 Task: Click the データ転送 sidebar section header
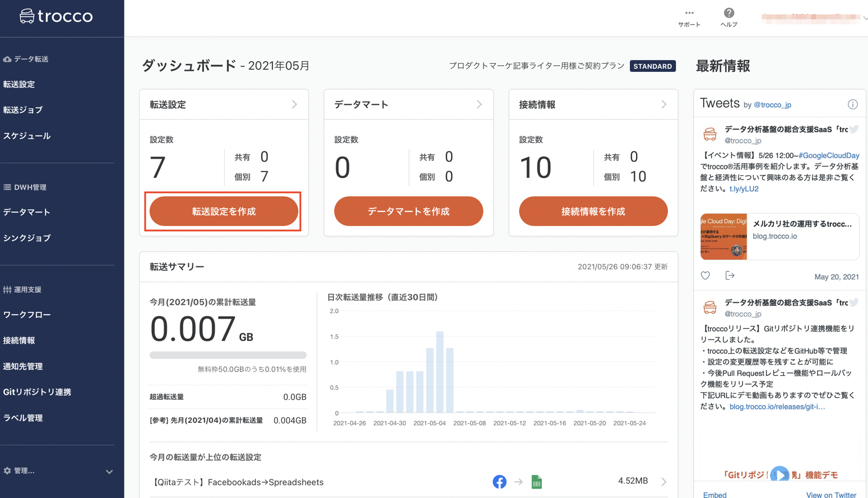click(x=26, y=59)
